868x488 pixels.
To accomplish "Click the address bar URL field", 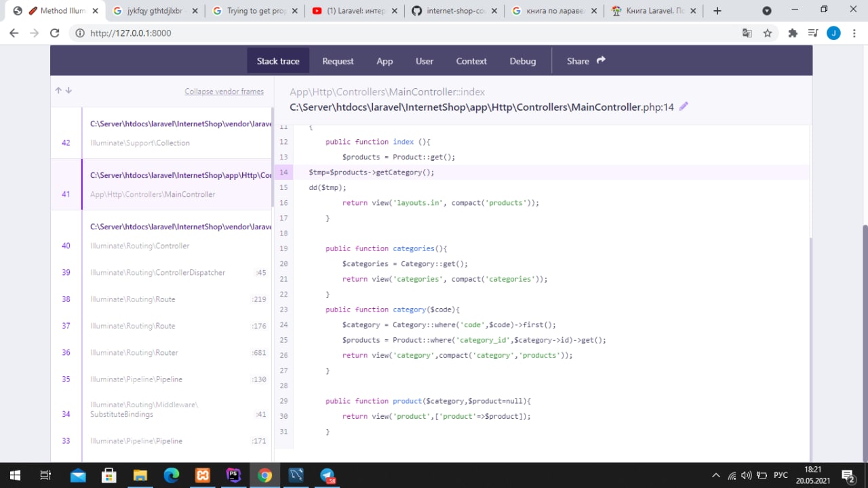I will click(407, 33).
